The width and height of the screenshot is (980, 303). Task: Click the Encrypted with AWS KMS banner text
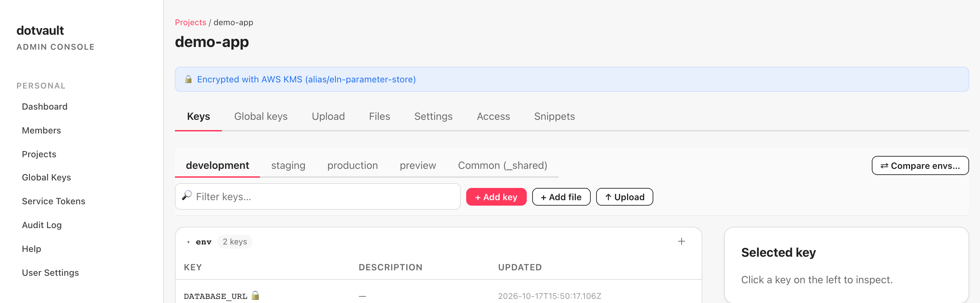tap(306, 80)
